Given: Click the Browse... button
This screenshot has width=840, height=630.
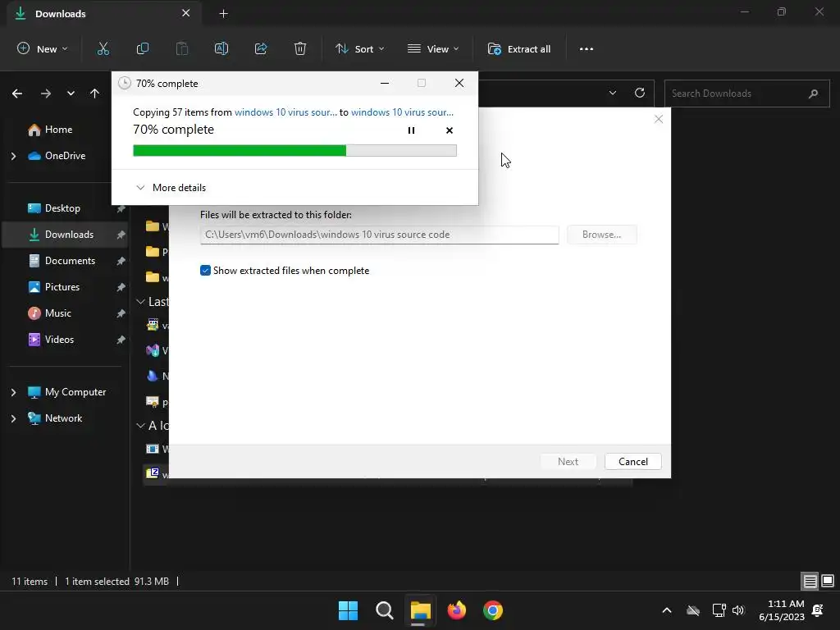Looking at the screenshot, I should click(x=601, y=235).
